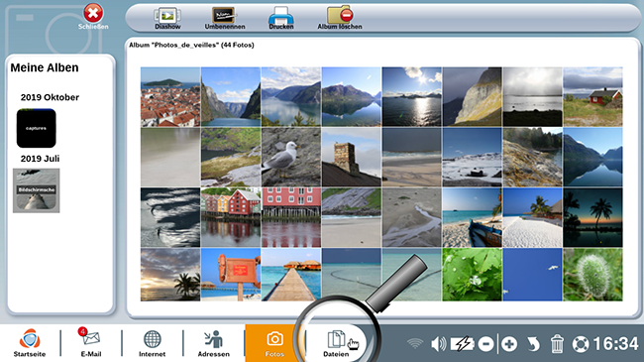Open the Dateien files section
This screenshot has width=644, height=362.
[336, 343]
